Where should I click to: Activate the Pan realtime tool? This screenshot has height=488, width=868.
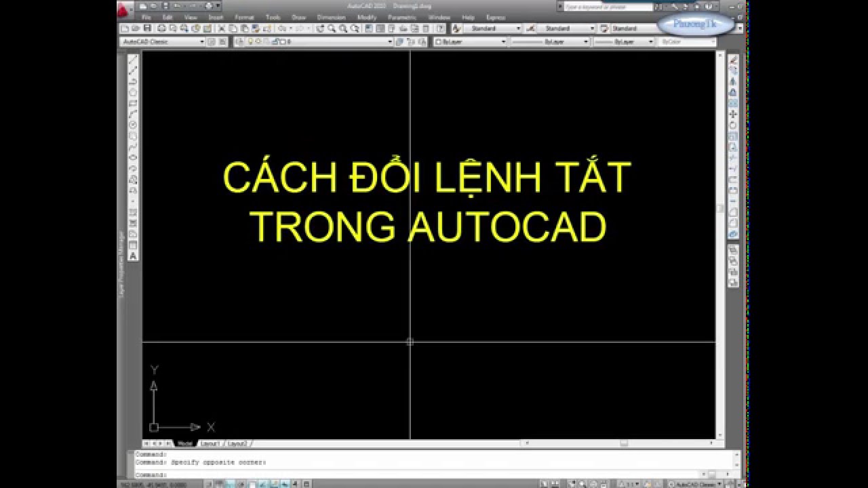[x=319, y=28]
